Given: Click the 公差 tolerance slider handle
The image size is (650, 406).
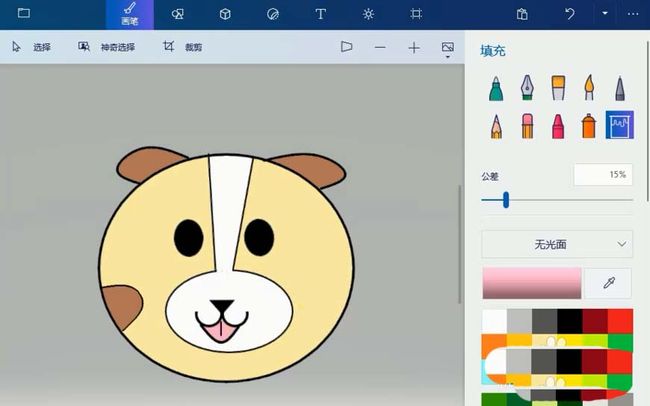Looking at the screenshot, I should tap(506, 200).
